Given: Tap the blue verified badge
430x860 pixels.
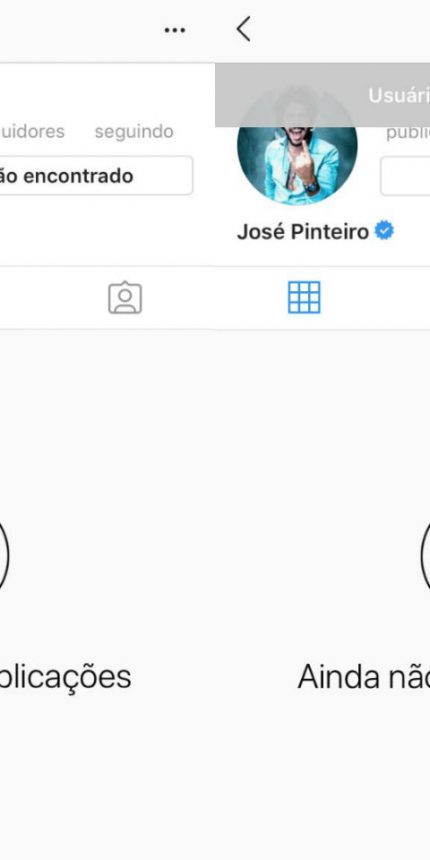Looking at the screenshot, I should pyautogui.click(x=384, y=231).
